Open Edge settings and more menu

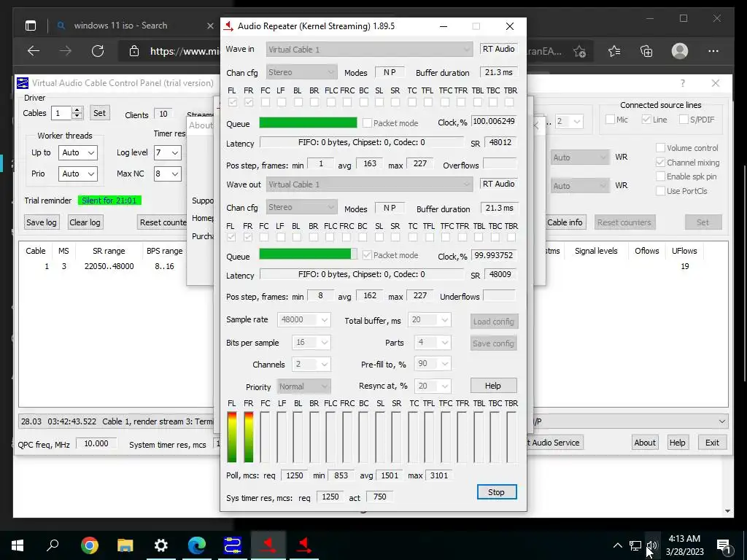point(713,51)
